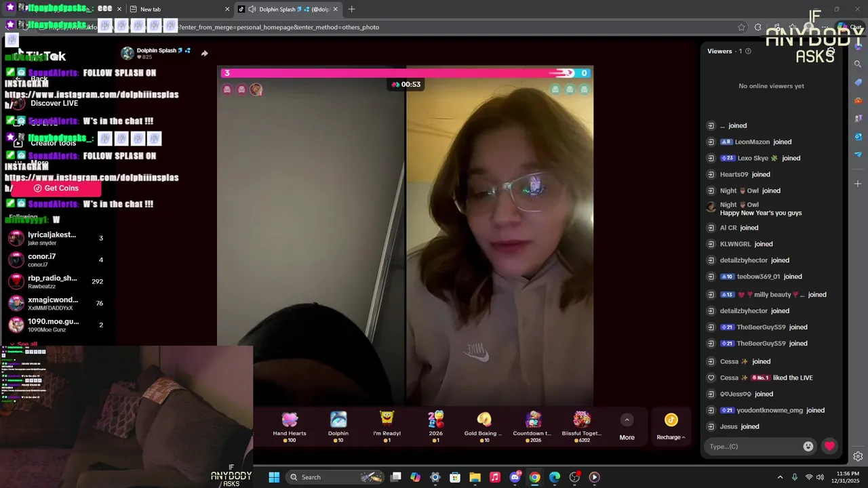Open the Recharge coins dropdown

[x=671, y=428]
